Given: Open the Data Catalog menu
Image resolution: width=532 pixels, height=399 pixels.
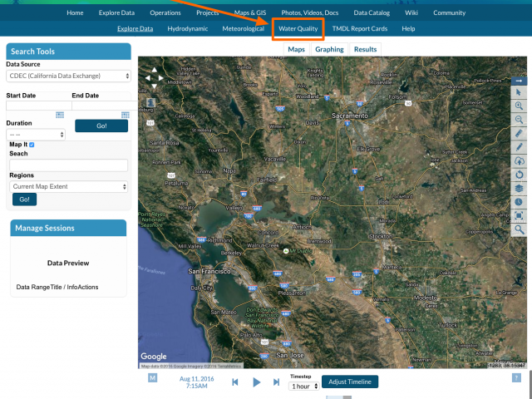Looking at the screenshot, I should [x=372, y=13].
